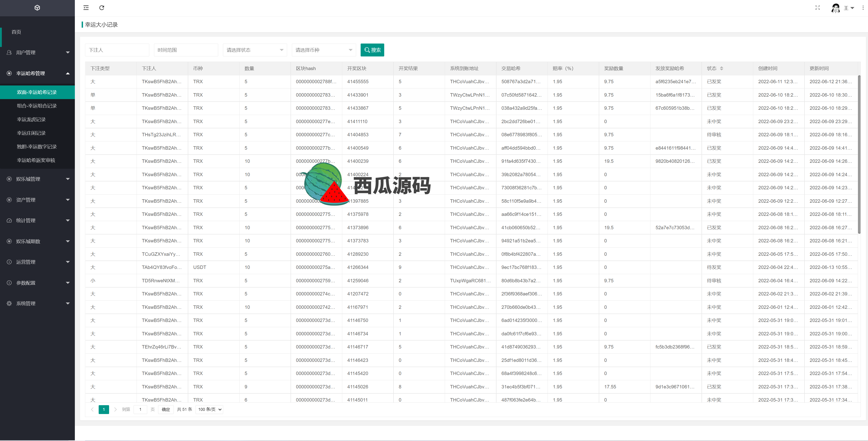Click the green 搜索 button
Image resolution: width=868 pixels, height=441 pixels.
point(372,50)
